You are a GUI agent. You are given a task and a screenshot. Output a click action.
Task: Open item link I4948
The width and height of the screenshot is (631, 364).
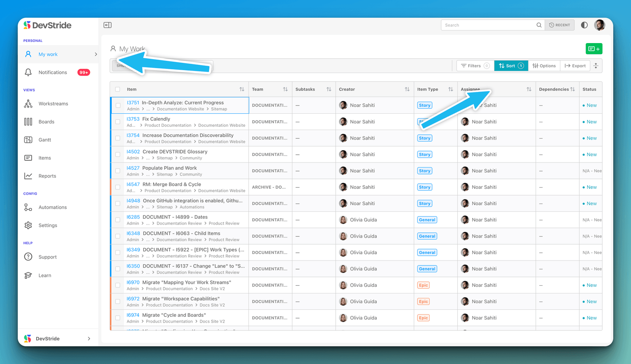tap(133, 201)
